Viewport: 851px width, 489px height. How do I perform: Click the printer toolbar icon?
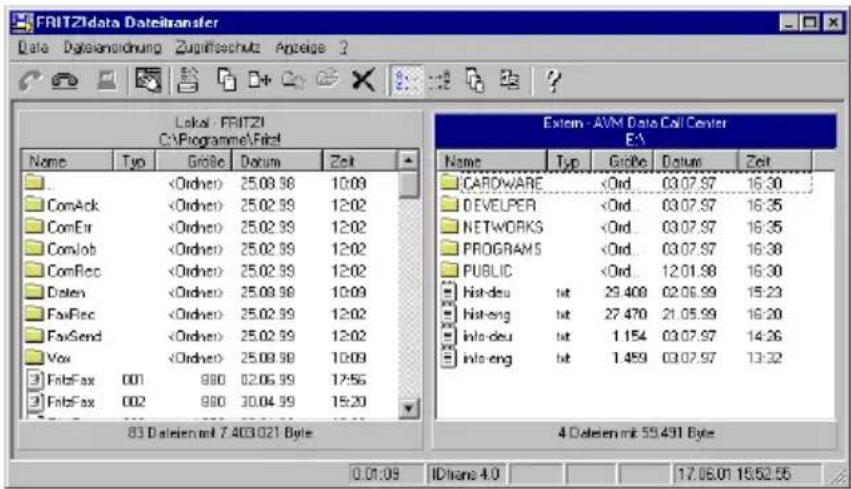tap(188, 80)
